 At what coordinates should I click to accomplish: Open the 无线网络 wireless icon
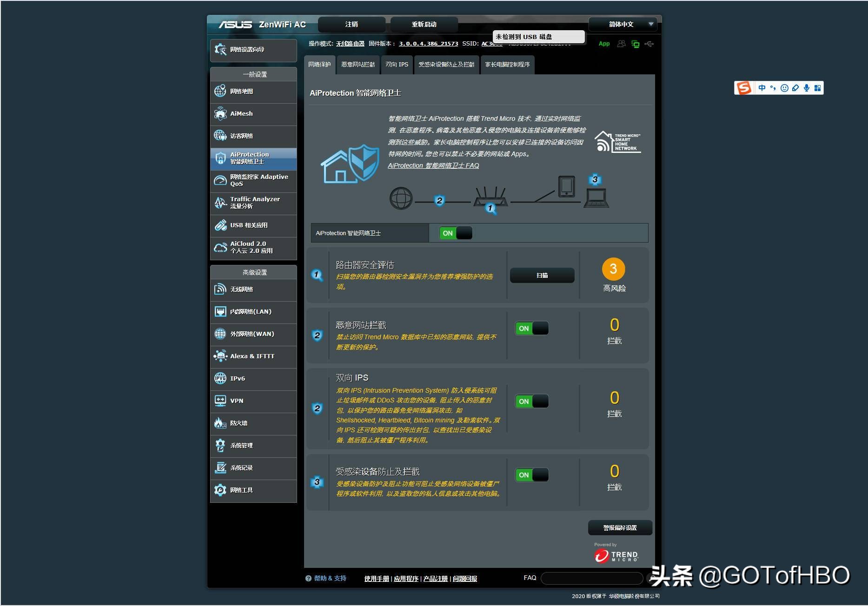(220, 289)
